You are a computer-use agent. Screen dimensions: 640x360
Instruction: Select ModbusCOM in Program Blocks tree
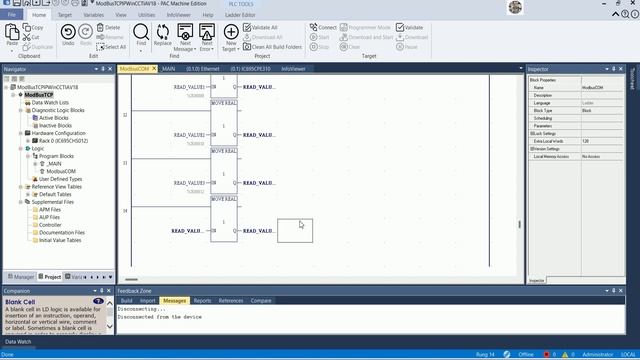[61, 171]
